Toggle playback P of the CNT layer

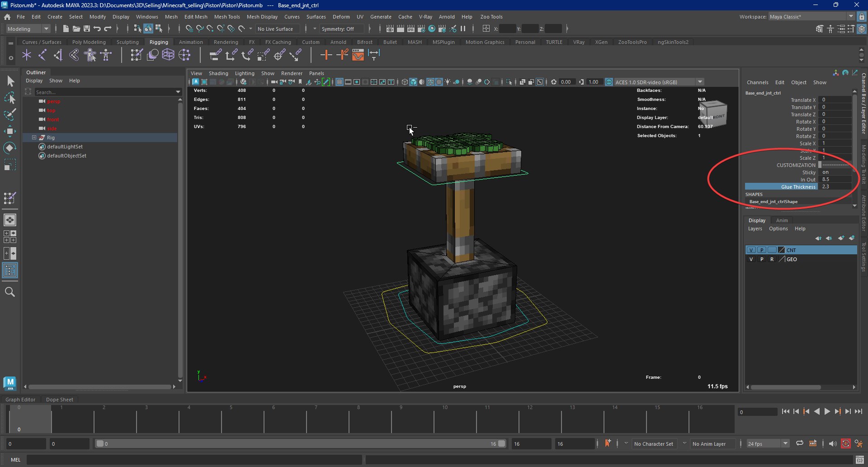tap(762, 250)
